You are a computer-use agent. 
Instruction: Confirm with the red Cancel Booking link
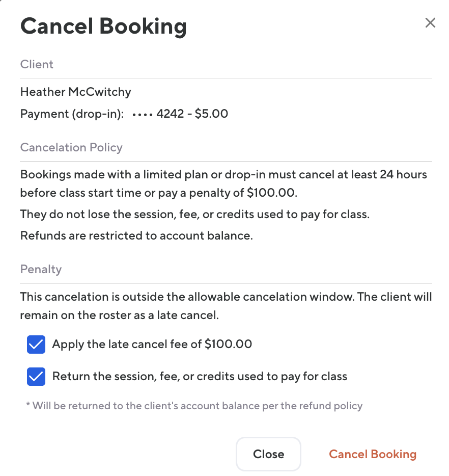(373, 454)
